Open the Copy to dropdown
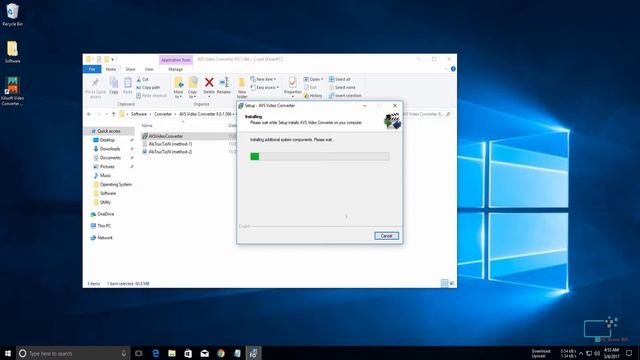The height and width of the screenshot is (360, 640). pyautogui.click(x=192, y=88)
